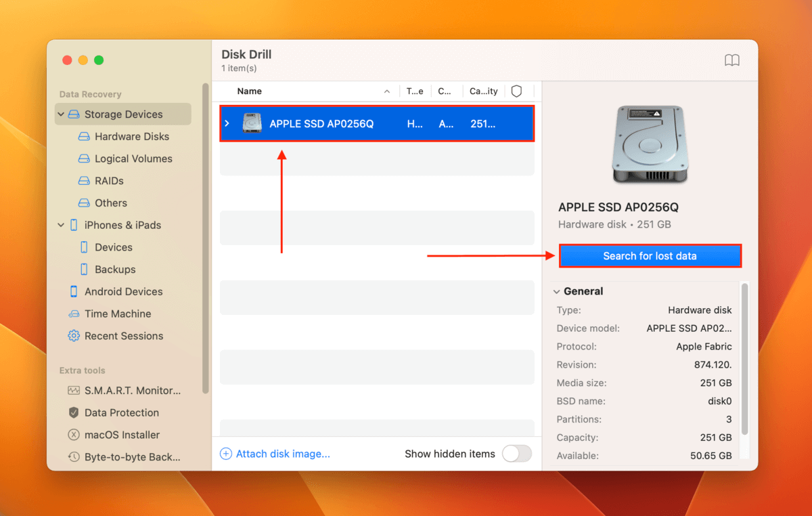
Task: Expand the APPLE SSD AP0256Q row
Action: (227, 124)
